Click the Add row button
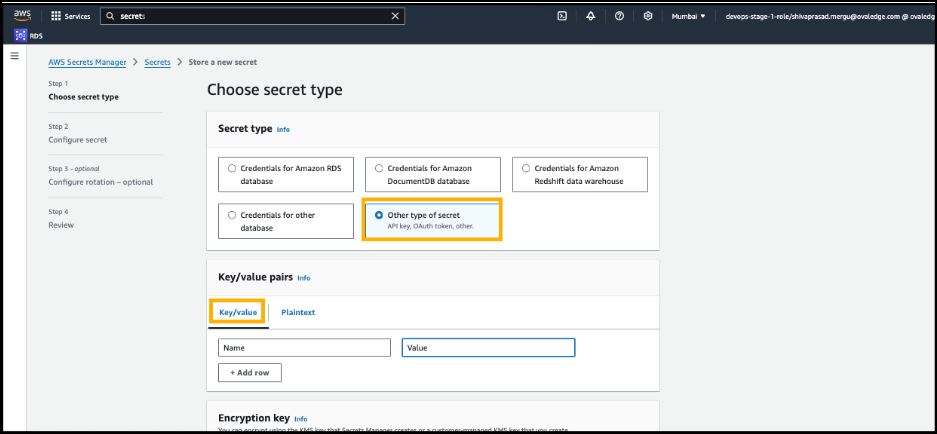The width and height of the screenshot is (937, 434). click(249, 373)
